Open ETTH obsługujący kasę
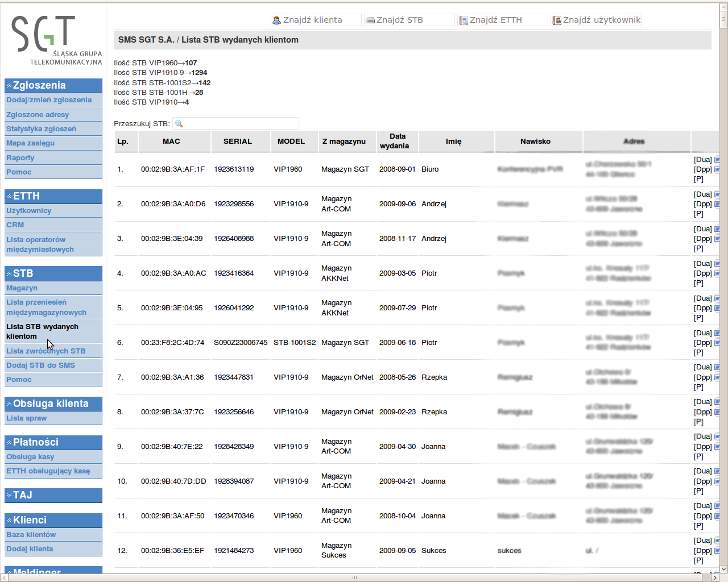The width and height of the screenshot is (728, 582). (x=53, y=471)
